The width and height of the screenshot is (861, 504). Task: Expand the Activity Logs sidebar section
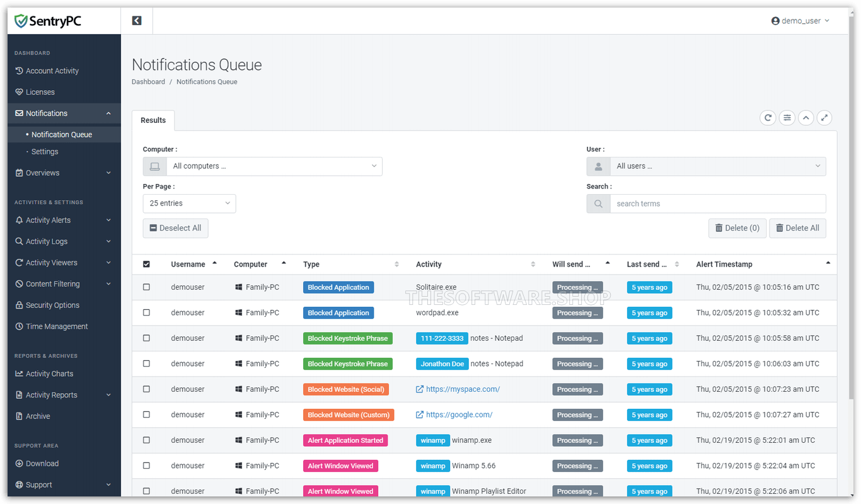coord(64,241)
